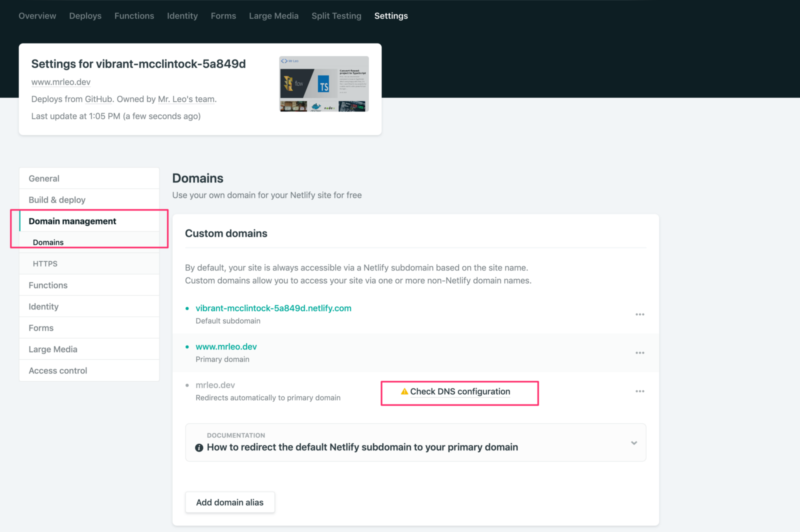Screen dimensions: 800x532
Task: Open Large Media in the top navigation
Action: pyautogui.click(x=274, y=16)
